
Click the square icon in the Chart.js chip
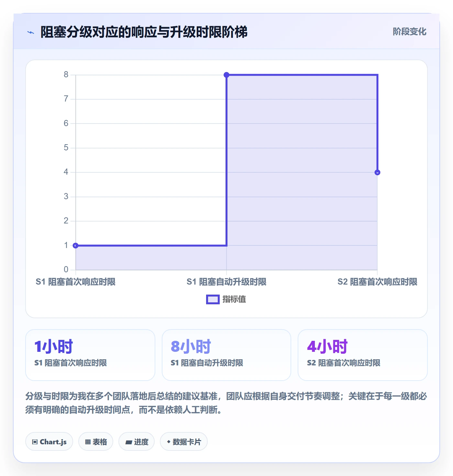click(35, 442)
